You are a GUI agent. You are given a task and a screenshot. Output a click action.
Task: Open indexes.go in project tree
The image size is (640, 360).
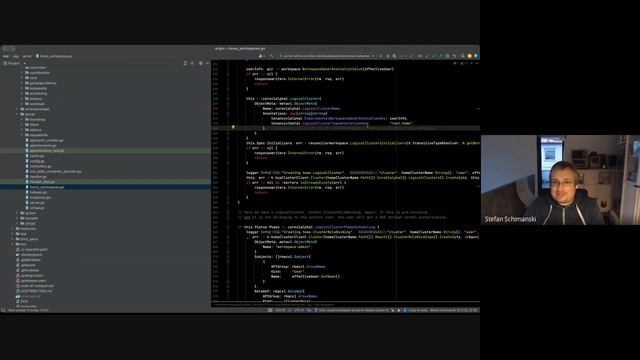[x=37, y=192]
